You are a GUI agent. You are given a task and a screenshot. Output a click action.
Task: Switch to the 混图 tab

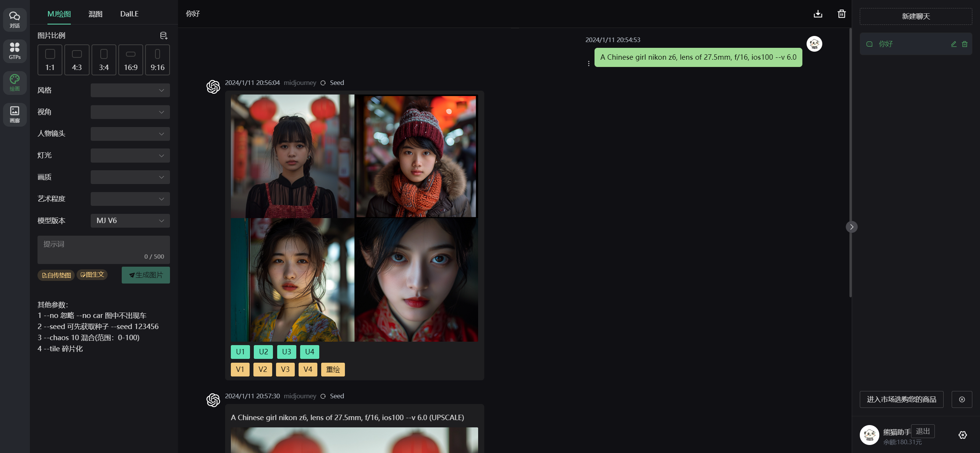(x=95, y=14)
